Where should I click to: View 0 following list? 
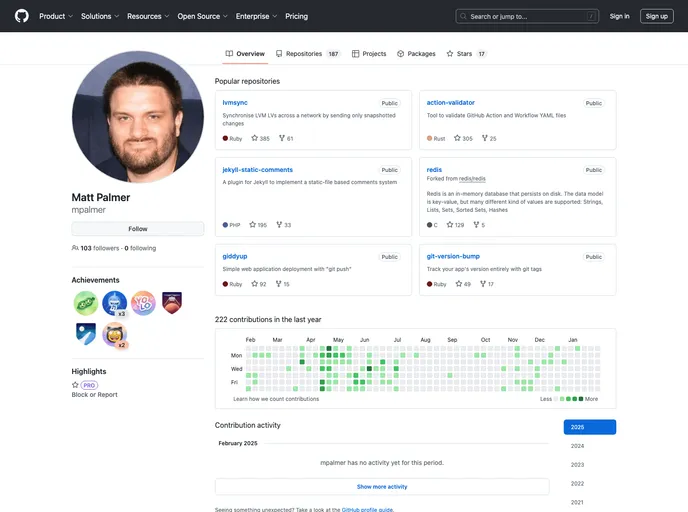click(x=140, y=248)
